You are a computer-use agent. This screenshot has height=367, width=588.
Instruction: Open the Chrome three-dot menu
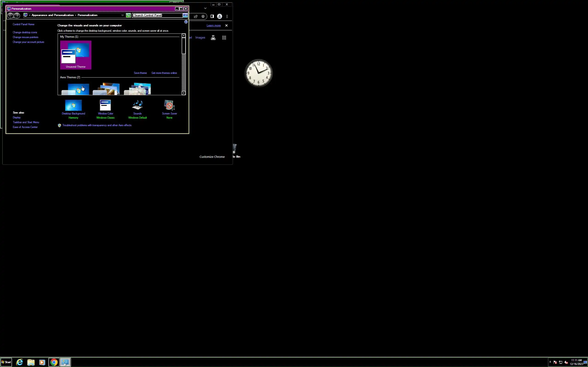[x=227, y=16]
